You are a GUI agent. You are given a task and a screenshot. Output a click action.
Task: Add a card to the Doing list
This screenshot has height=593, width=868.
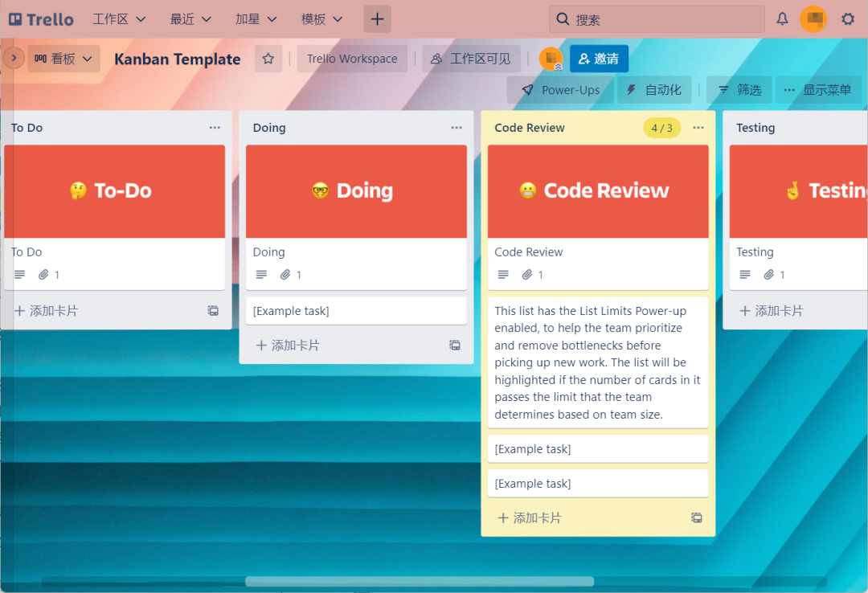[288, 346]
